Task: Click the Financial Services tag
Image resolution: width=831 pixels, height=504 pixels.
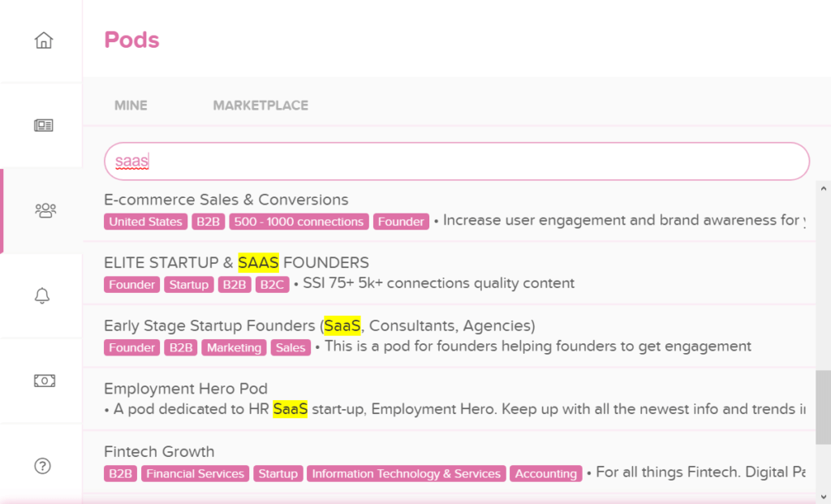Action: [195, 474]
